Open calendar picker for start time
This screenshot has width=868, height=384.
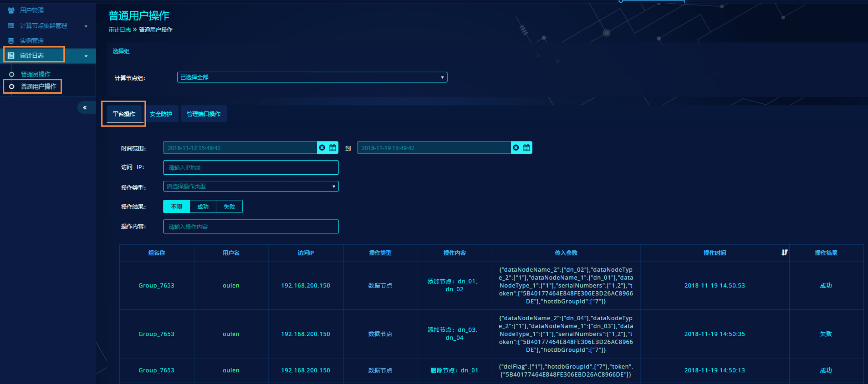tap(333, 148)
